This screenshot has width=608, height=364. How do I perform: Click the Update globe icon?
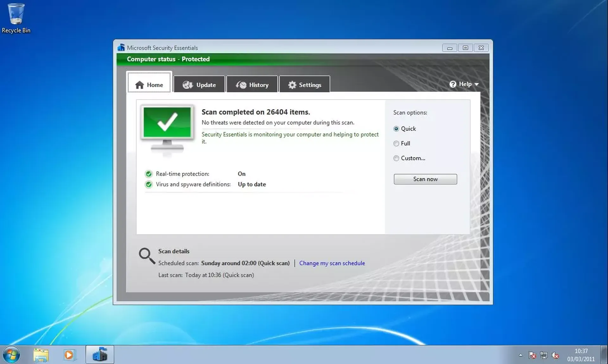tap(187, 85)
